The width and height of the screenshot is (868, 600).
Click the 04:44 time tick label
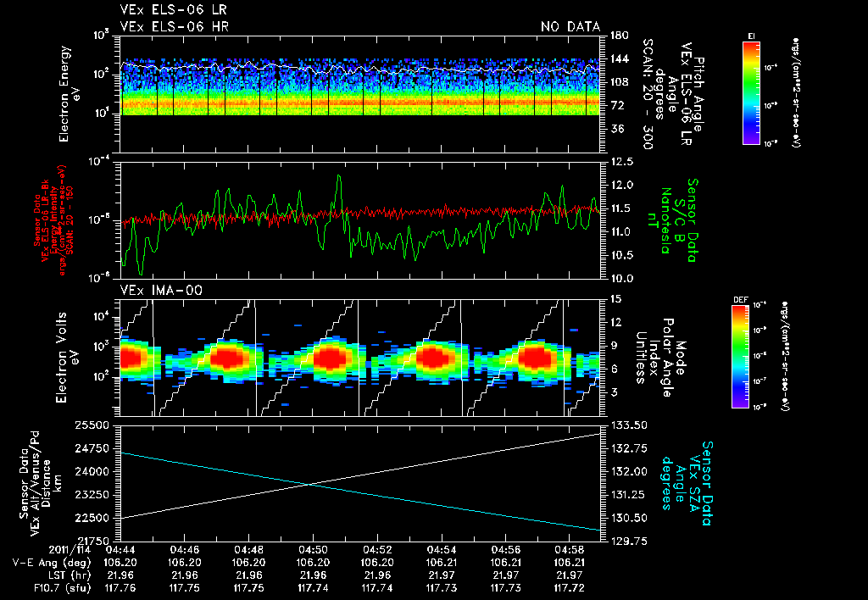click(120, 550)
